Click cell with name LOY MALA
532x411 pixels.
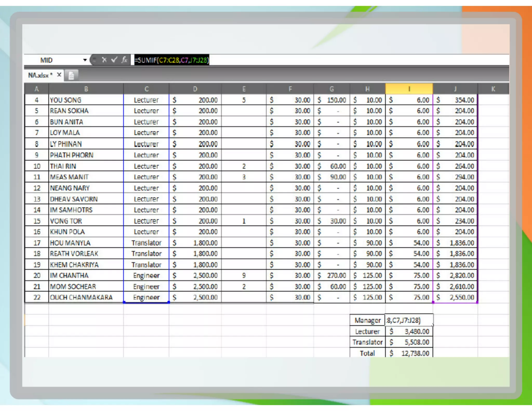86,133
